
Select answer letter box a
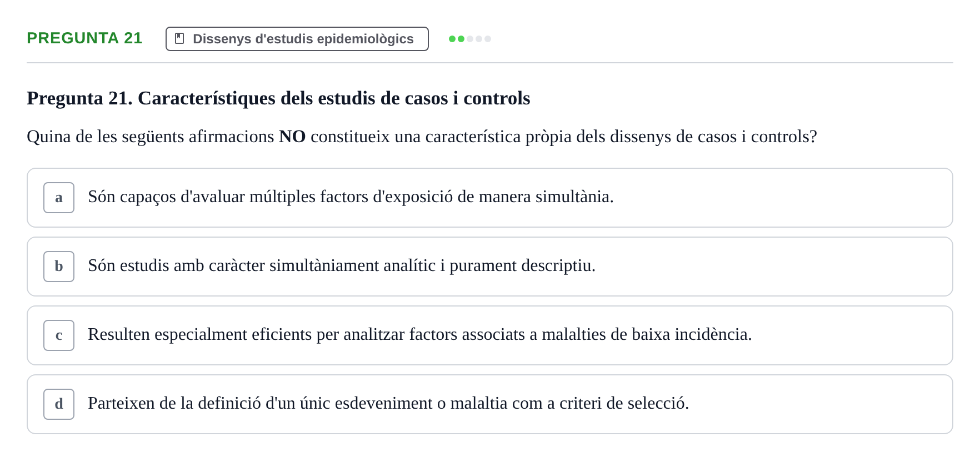click(59, 198)
